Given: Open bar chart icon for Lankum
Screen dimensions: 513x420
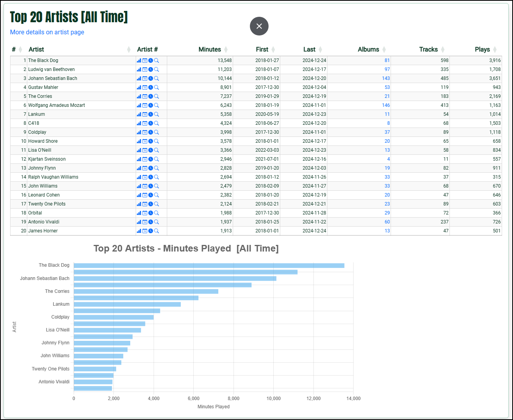Looking at the screenshot, I should pos(139,114).
